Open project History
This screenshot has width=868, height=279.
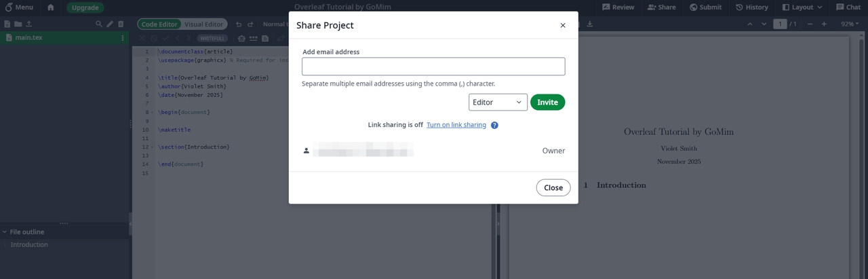pos(752,7)
